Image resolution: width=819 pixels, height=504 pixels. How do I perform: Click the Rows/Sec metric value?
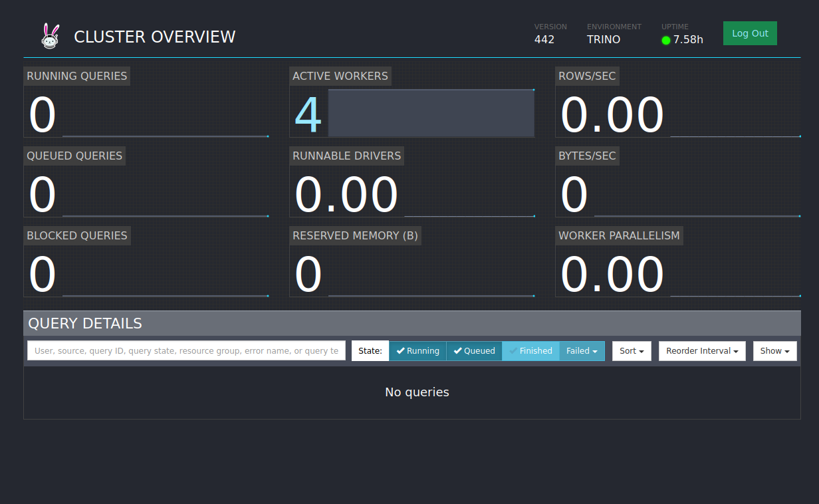[612, 115]
